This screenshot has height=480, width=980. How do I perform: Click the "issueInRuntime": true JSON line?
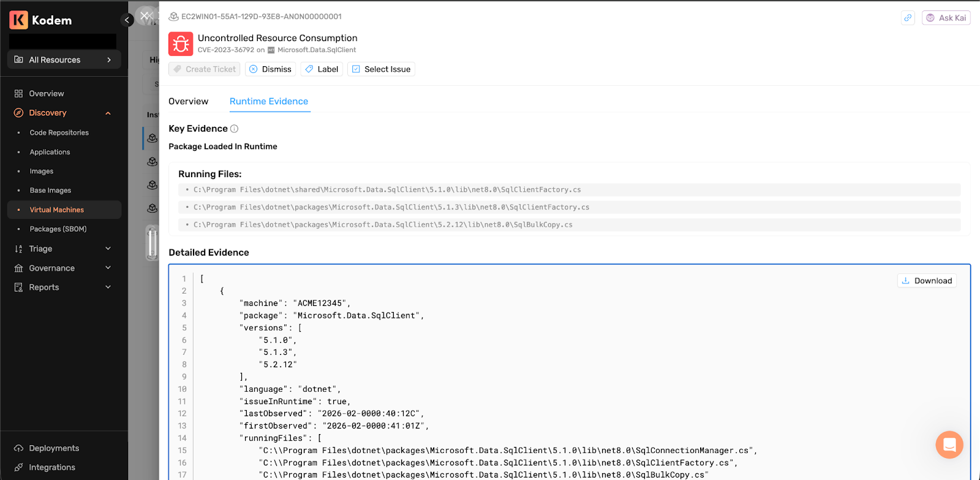295,402
